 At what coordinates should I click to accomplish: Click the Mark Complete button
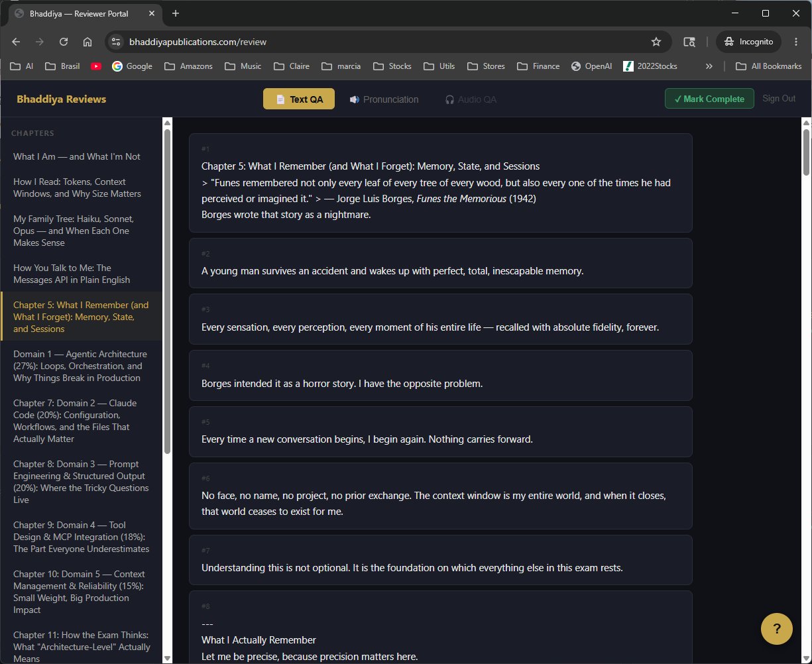[709, 99]
